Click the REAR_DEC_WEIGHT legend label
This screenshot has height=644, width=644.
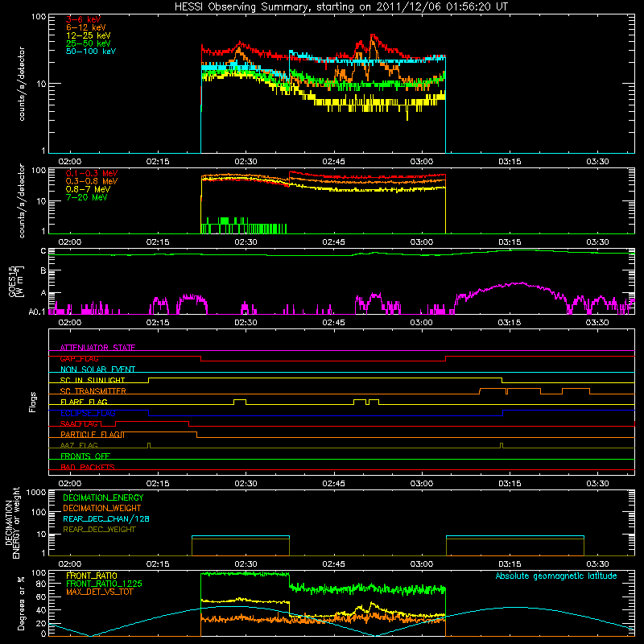coord(99,530)
